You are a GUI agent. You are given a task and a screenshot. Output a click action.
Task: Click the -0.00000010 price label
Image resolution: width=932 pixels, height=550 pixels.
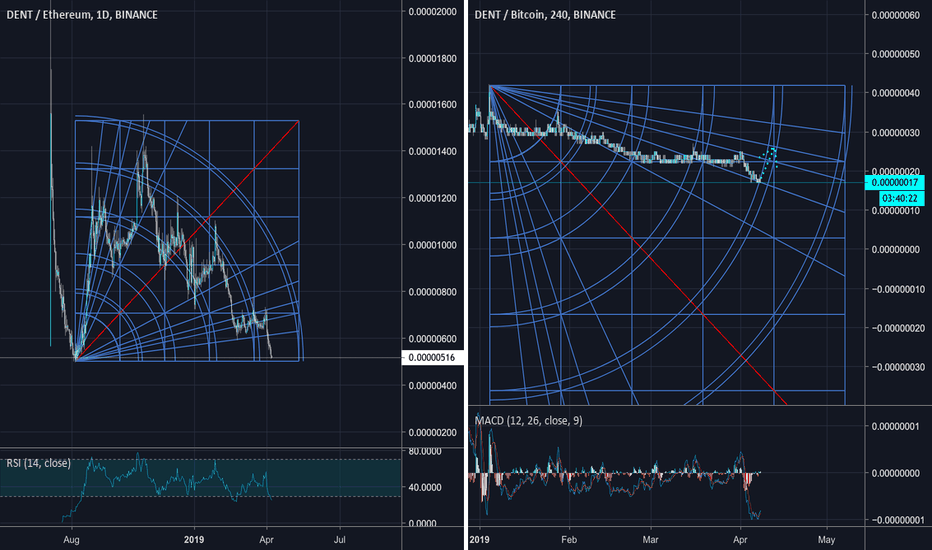point(898,289)
